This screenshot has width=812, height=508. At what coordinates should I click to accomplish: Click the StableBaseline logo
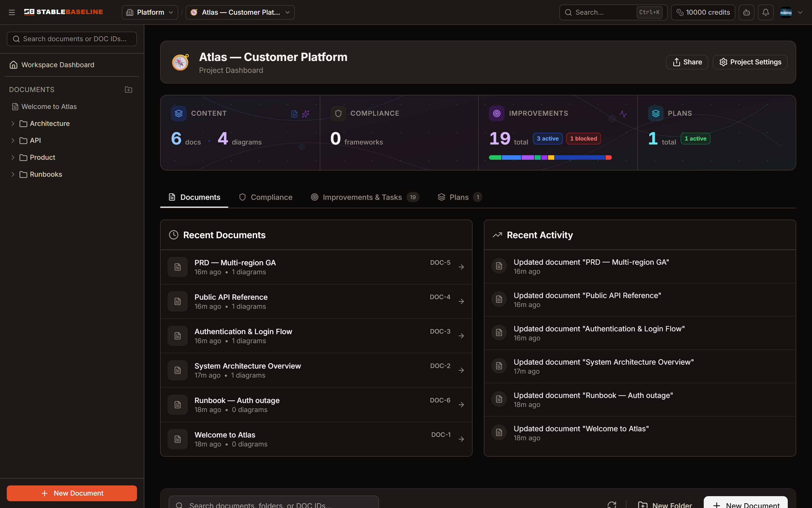[63, 12]
